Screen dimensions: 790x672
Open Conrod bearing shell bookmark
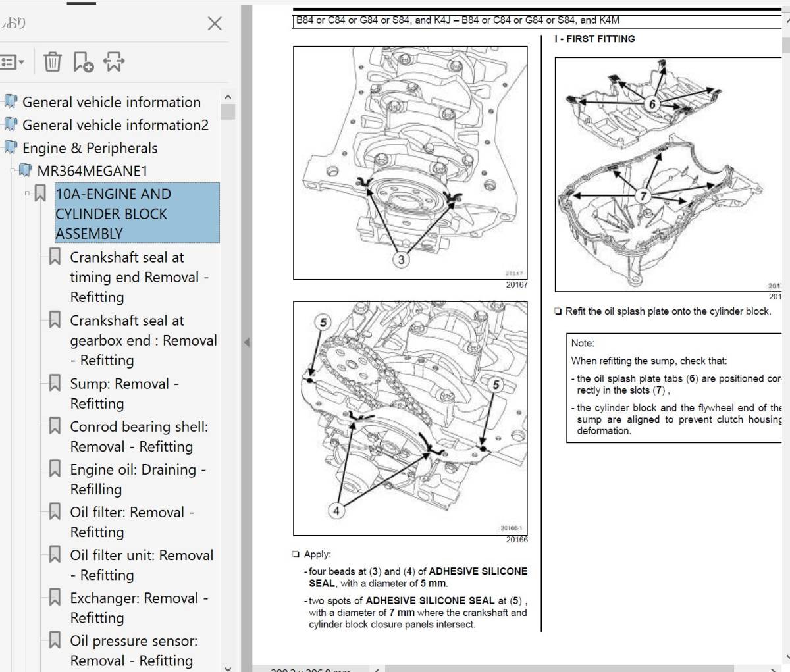pyautogui.click(x=139, y=436)
